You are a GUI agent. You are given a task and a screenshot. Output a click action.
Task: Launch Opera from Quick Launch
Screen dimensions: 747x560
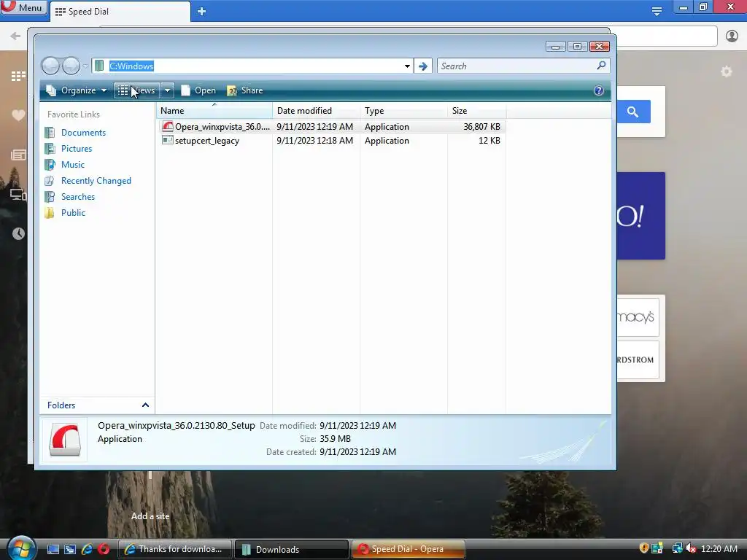(104, 549)
